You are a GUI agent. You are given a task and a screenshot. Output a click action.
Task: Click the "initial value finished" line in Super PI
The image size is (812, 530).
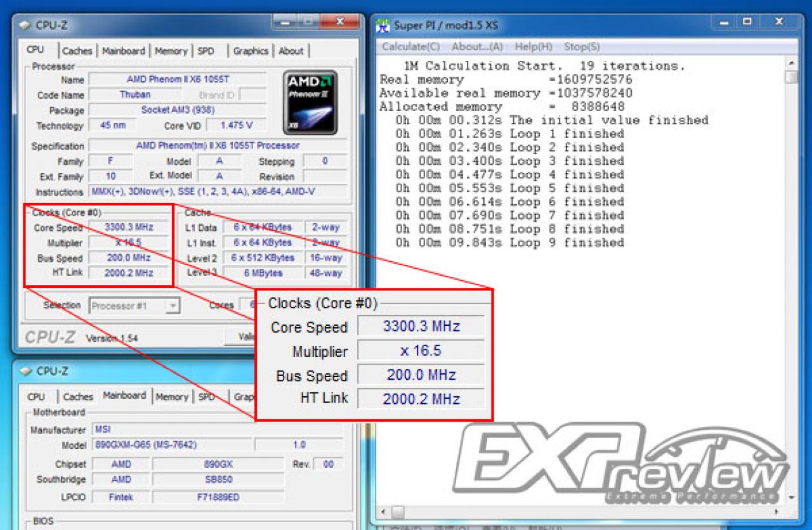[552, 120]
